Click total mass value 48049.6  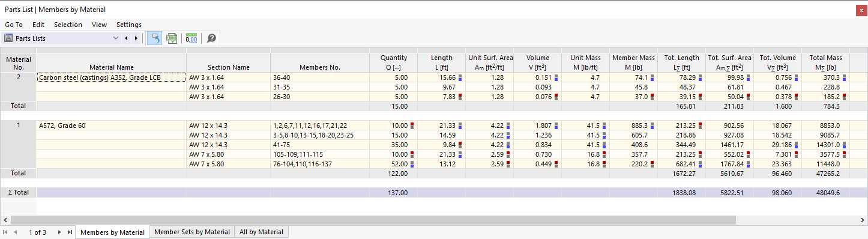[826, 193]
